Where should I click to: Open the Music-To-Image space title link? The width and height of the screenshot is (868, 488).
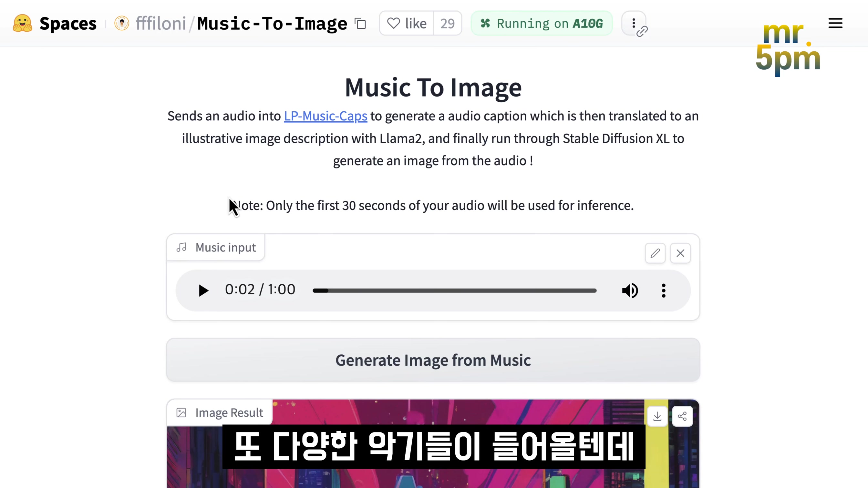click(272, 24)
